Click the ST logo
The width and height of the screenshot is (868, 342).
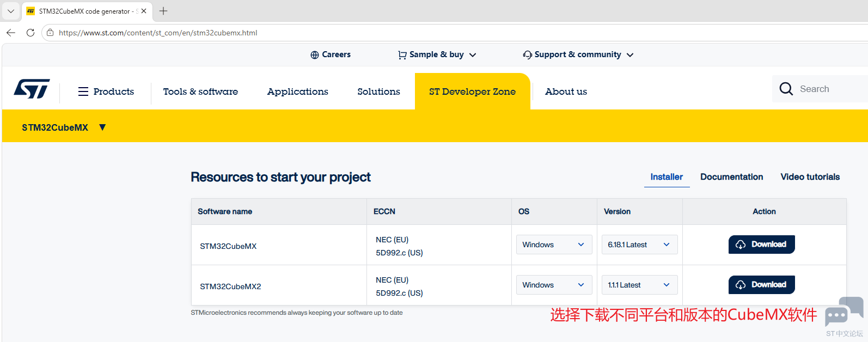click(32, 89)
